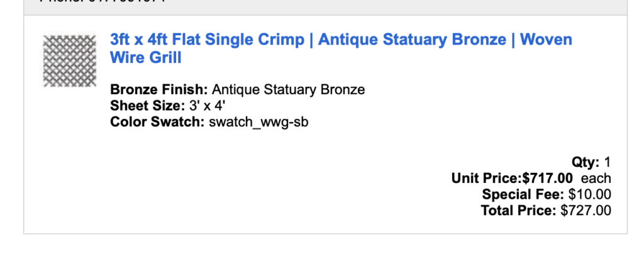Click the $10.00 special fee amount
The image size is (644, 254).
click(x=590, y=195)
